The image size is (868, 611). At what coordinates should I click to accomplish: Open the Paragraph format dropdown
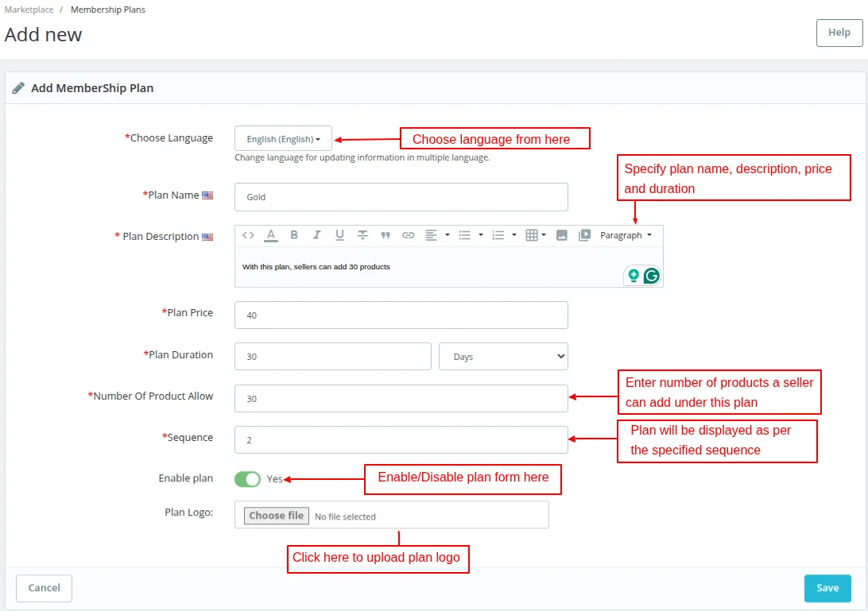click(x=626, y=235)
